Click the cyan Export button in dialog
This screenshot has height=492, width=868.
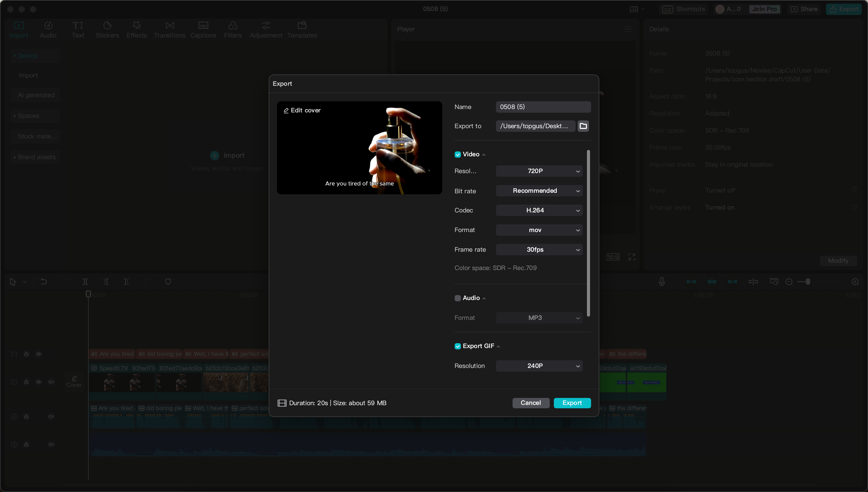tap(572, 403)
